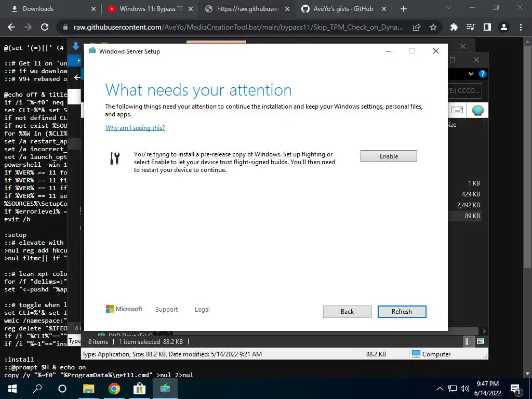This screenshot has height=399, width=532.
Task: Open the Support link in Setup
Action: (167, 309)
